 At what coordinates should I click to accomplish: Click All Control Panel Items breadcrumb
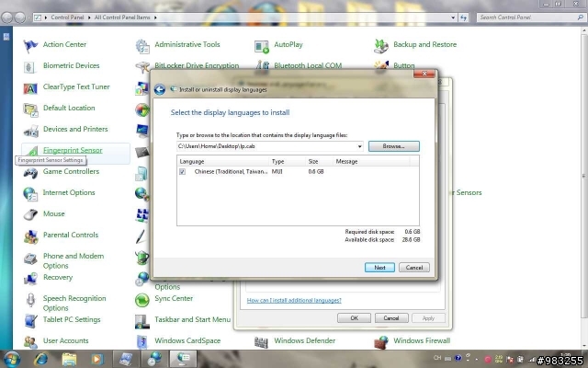[122, 17]
